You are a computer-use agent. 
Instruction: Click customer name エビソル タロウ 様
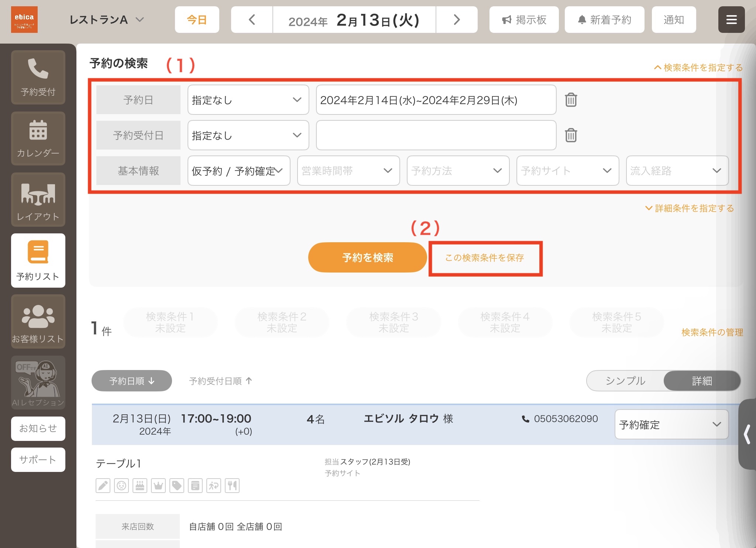point(408,419)
